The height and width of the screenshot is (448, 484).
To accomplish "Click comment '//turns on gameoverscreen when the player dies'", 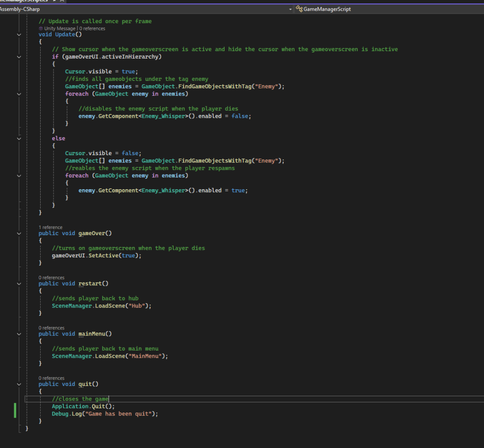I will click(x=129, y=248).
